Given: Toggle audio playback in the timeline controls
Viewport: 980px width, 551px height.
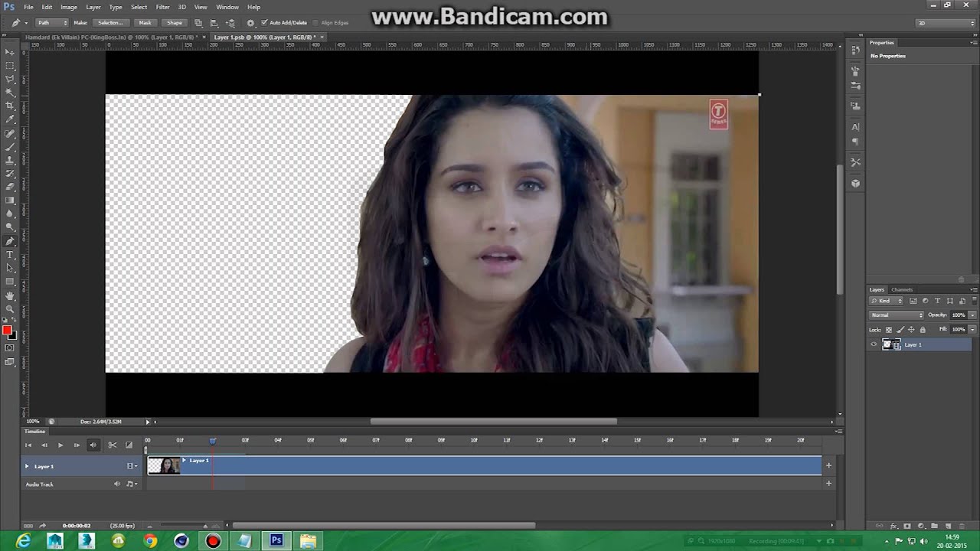Looking at the screenshot, I should click(93, 445).
